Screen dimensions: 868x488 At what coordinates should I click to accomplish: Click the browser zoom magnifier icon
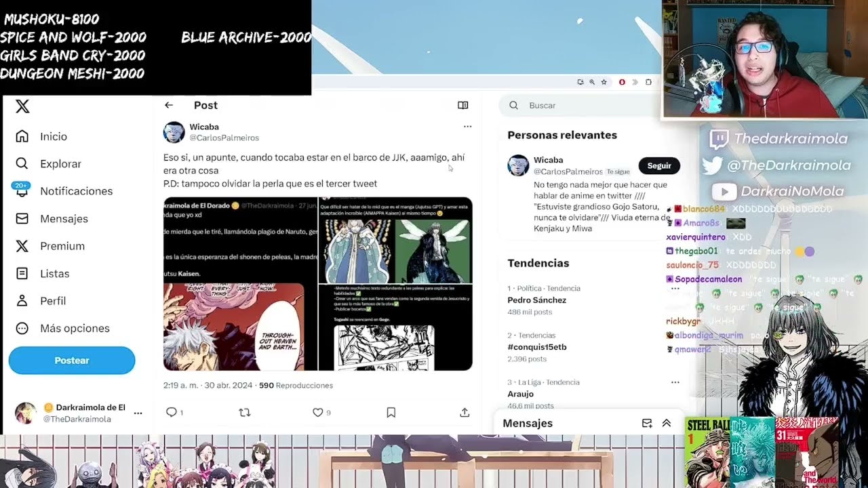click(x=592, y=82)
